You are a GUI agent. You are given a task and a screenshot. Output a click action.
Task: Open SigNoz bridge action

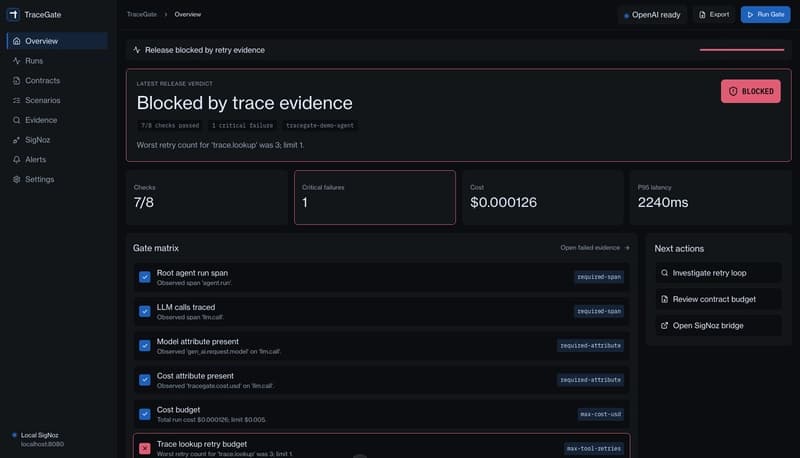718,325
